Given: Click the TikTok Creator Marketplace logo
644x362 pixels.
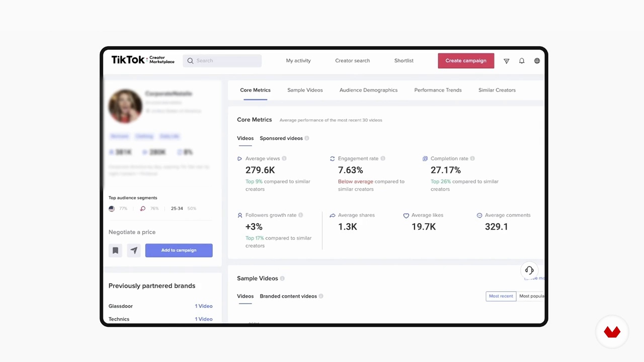Looking at the screenshot, I should tap(143, 60).
